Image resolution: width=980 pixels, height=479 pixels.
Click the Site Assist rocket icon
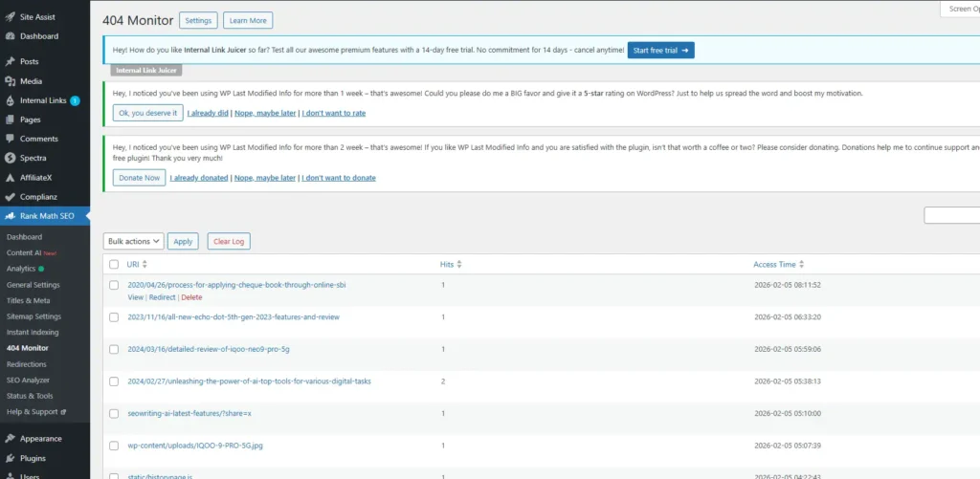pos(10,17)
